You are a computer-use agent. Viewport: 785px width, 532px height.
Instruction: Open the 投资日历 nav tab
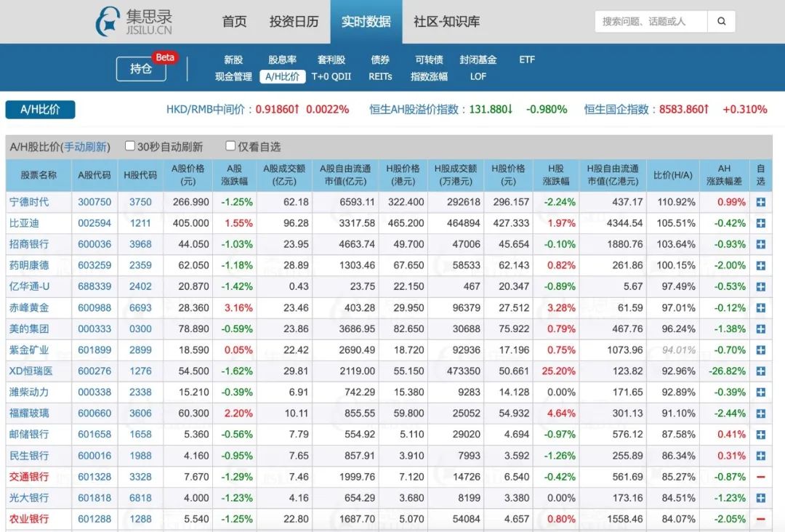(x=294, y=22)
